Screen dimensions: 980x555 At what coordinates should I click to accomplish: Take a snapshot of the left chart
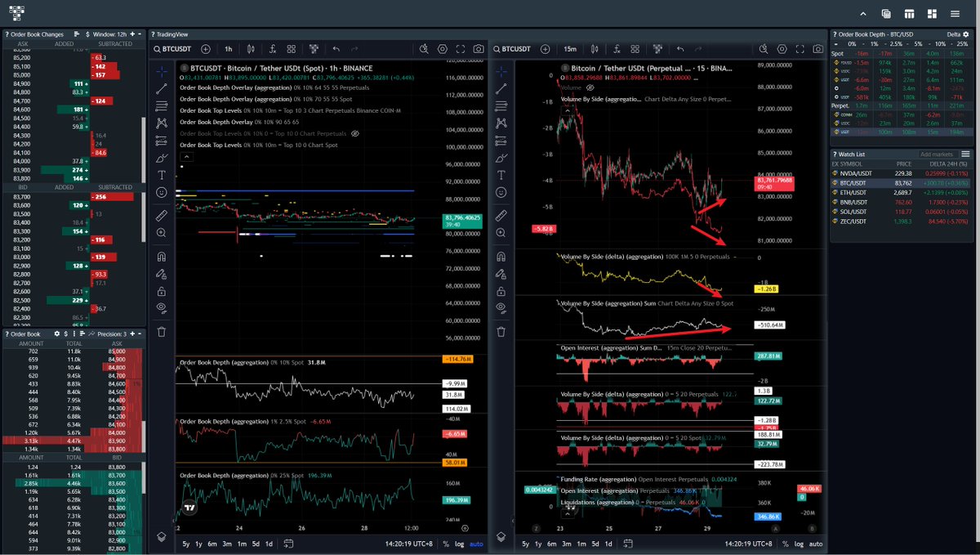pos(478,49)
